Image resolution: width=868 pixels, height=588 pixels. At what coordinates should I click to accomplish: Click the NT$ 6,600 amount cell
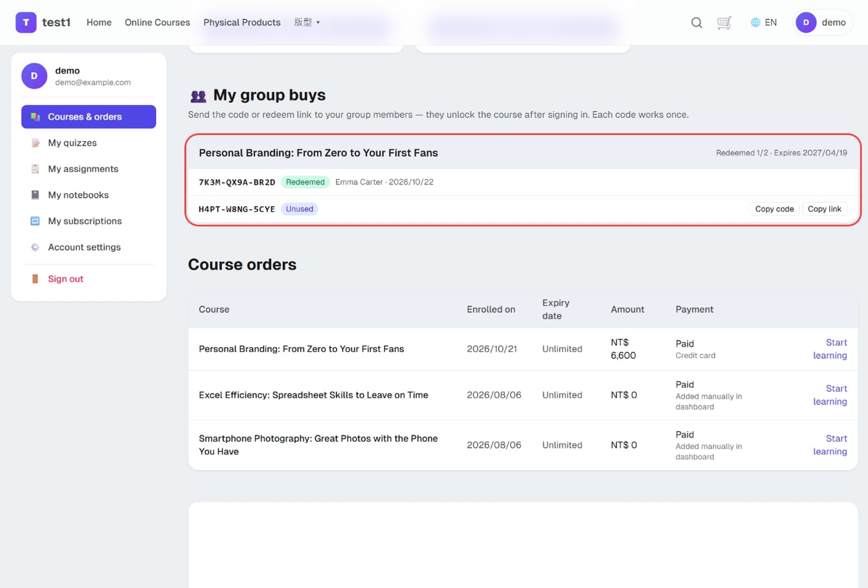[x=623, y=349]
